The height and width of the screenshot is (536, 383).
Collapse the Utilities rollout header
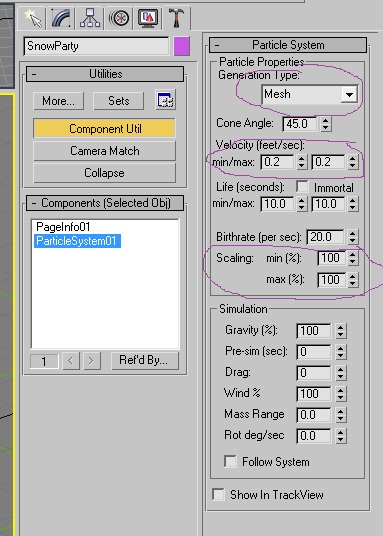pos(105,74)
